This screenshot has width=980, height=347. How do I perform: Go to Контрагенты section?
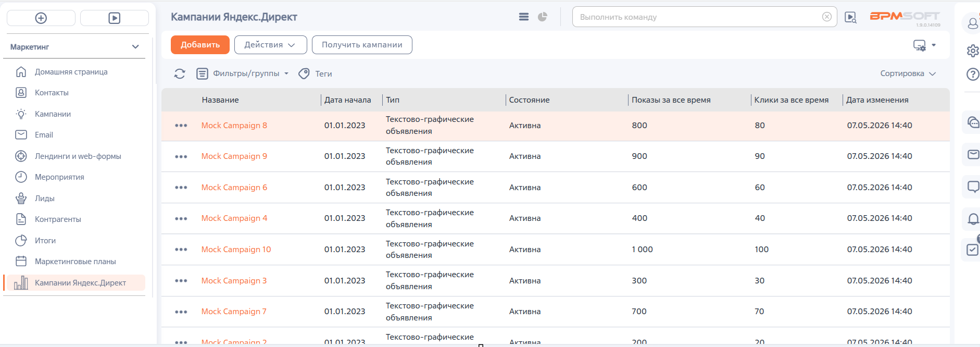tap(58, 219)
